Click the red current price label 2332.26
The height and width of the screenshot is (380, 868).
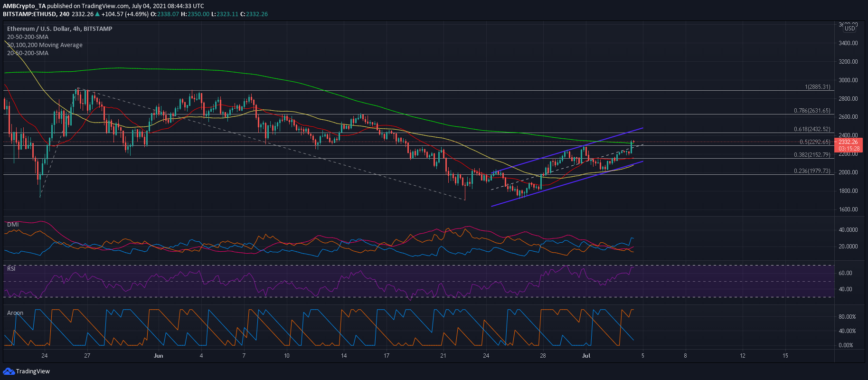click(848, 142)
